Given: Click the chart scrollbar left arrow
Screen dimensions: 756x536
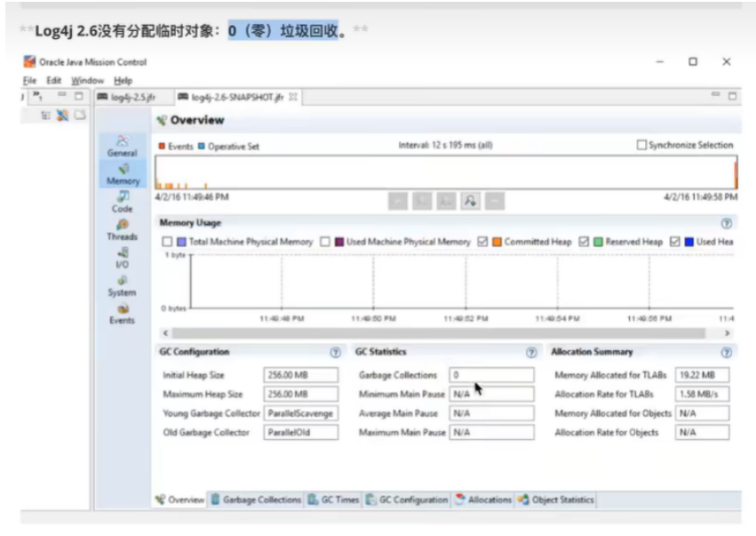Looking at the screenshot, I should 165,333.
